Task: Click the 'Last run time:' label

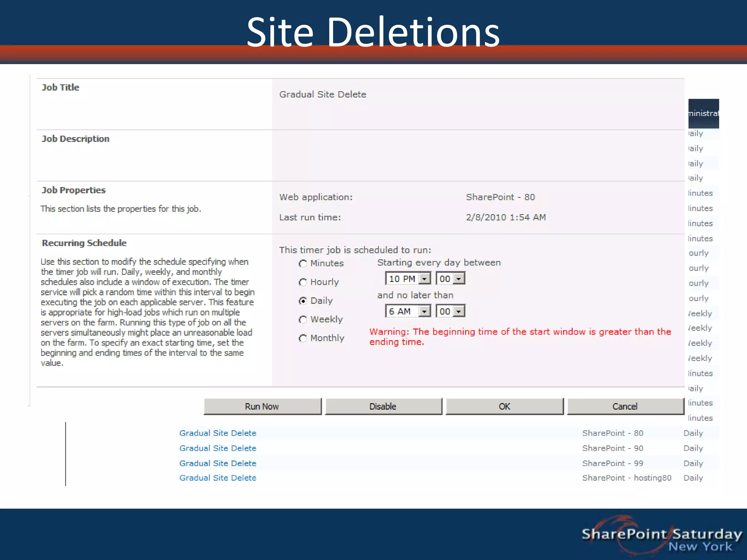Action: [x=310, y=217]
